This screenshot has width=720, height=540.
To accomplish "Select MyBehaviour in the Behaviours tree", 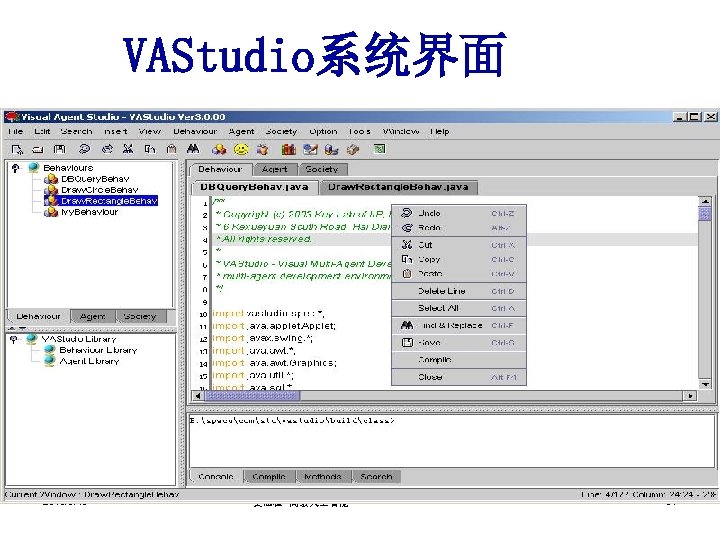I will coord(90,212).
